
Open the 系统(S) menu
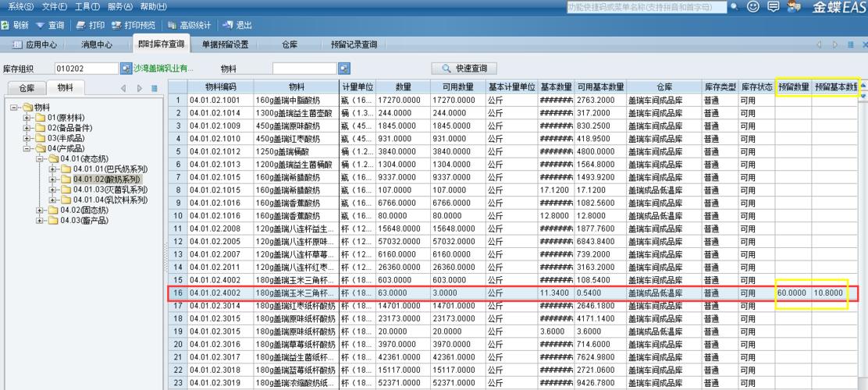20,7
